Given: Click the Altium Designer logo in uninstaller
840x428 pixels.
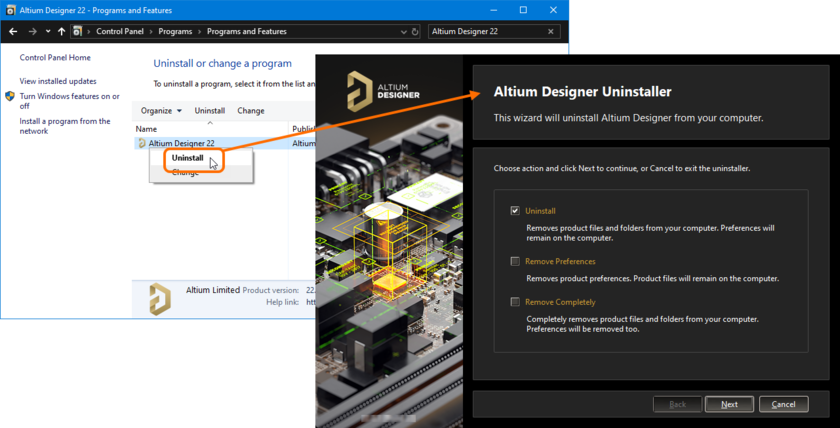Looking at the screenshot, I should 384,92.
